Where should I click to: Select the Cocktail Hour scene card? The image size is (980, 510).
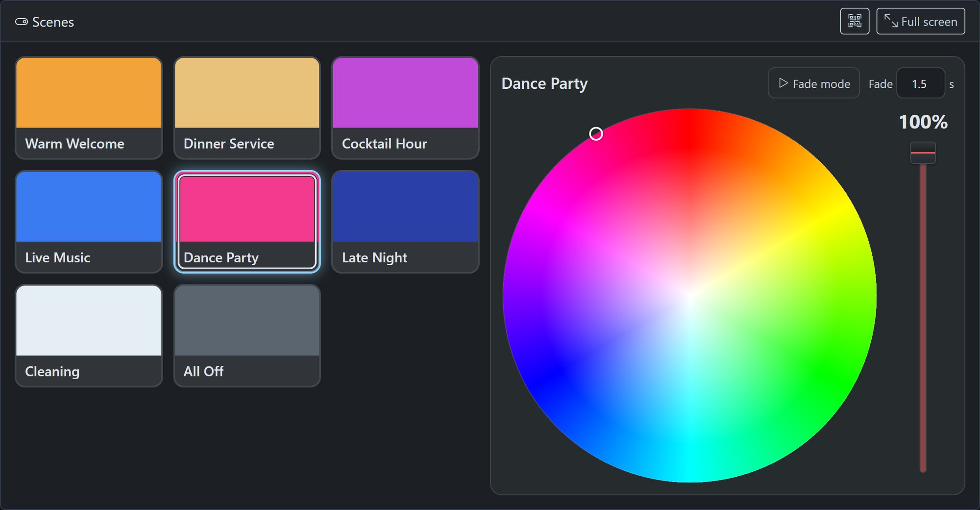tap(405, 108)
